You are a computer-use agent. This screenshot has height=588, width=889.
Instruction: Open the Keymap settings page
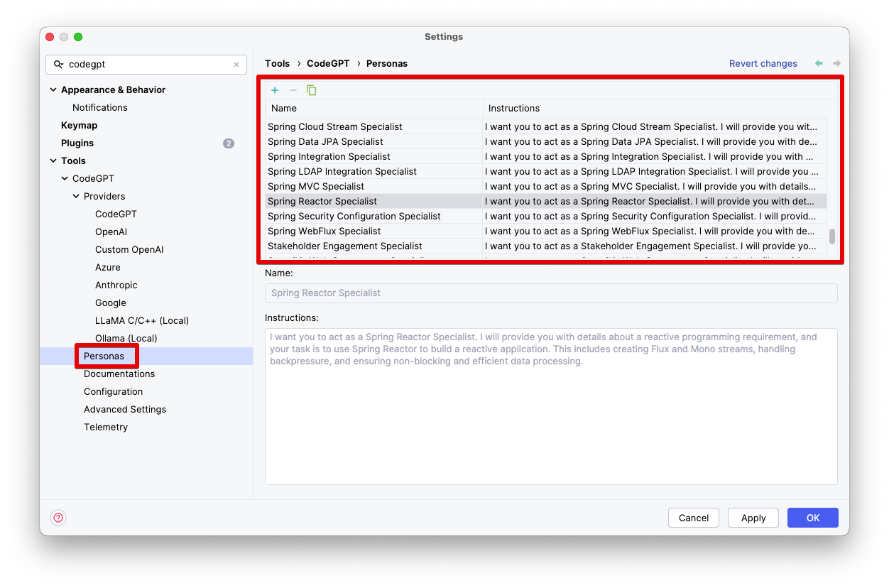79,126
